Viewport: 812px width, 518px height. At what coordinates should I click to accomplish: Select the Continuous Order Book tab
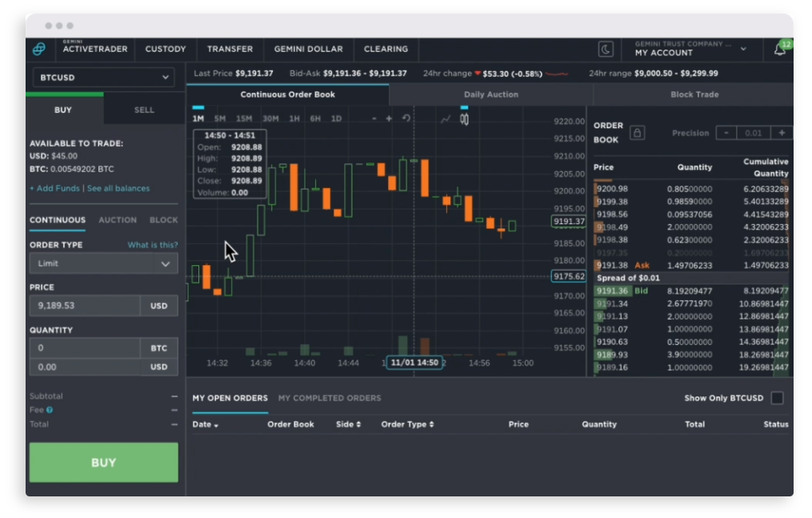pyautogui.click(x=287, y=94)
